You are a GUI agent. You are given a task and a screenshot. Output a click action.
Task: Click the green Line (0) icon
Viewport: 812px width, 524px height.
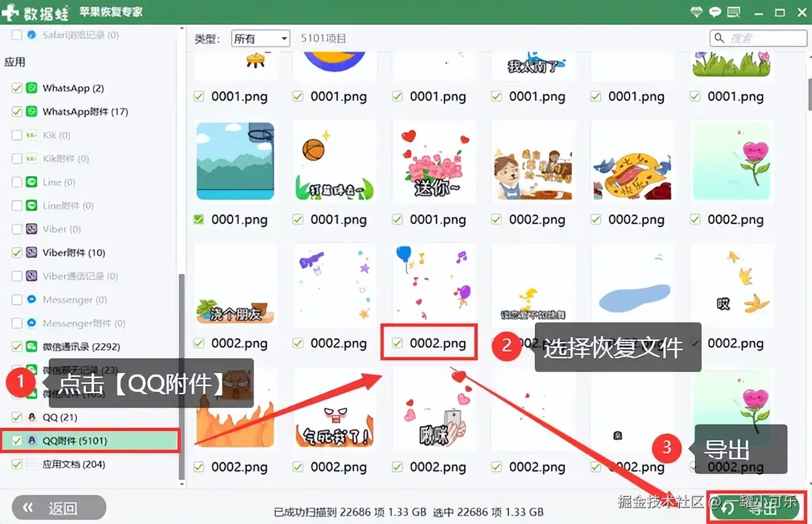click(32, 182)
